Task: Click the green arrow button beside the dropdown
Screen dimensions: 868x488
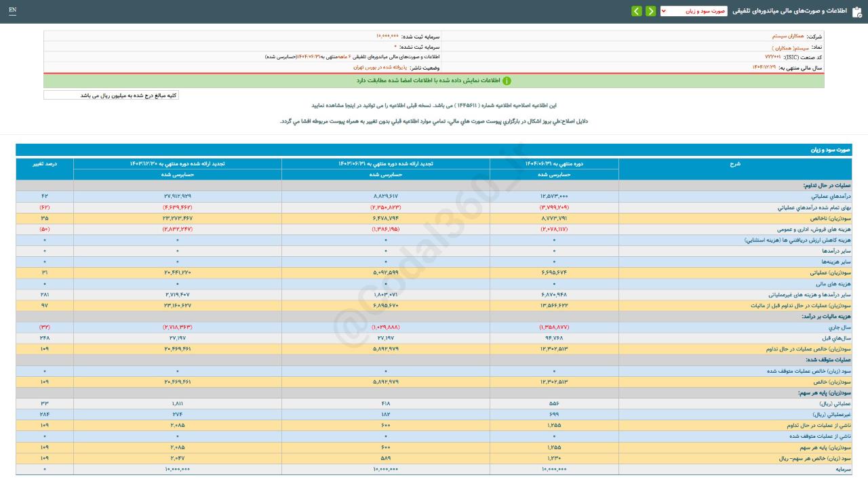Action: pos(650,11)
